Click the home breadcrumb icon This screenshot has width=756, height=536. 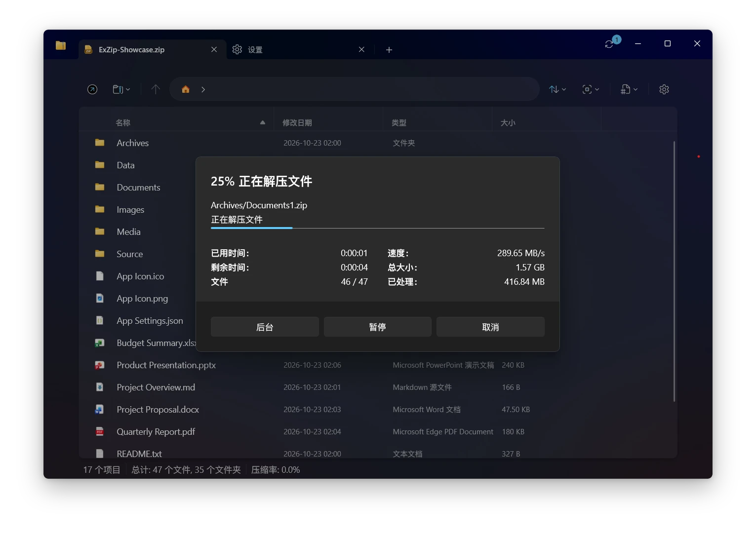(x=186, y=89)
